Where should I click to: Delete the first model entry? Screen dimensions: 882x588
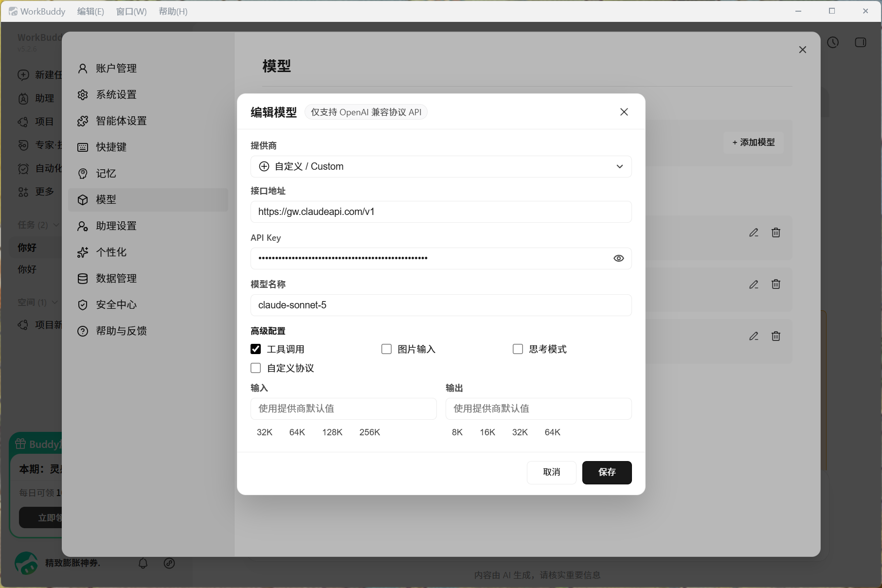coord(776,232)
